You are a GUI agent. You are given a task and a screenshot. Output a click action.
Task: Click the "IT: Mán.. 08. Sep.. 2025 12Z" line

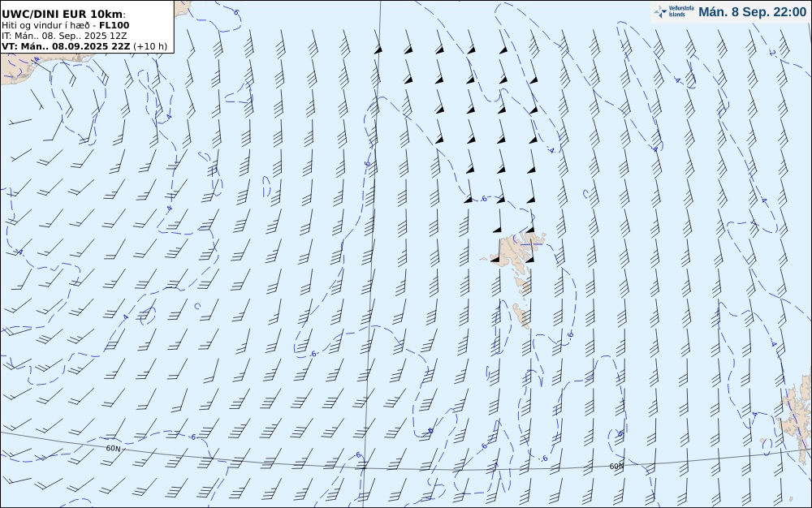(63, 36)
